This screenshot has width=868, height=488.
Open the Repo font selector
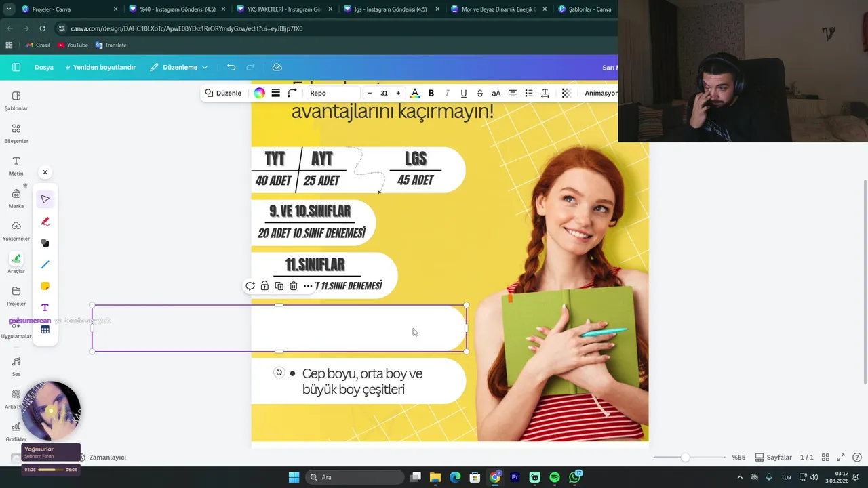click(x=332, y=93)
